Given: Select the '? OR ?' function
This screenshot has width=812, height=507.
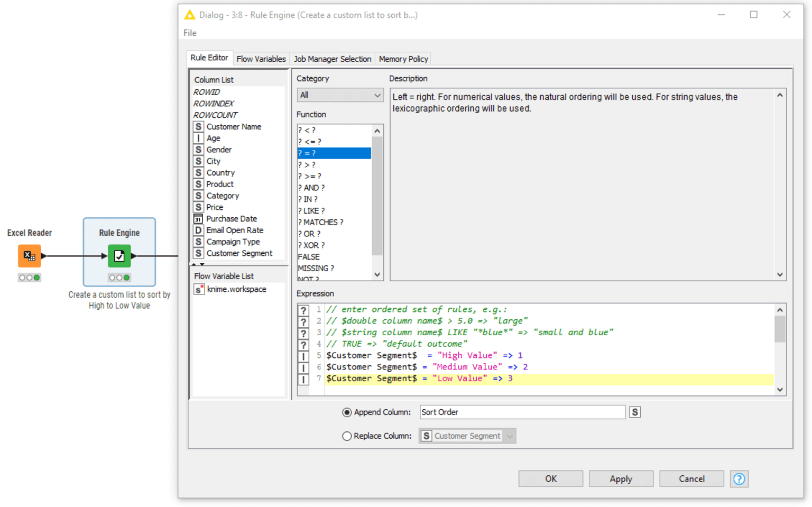Looking at the screenshot, I should coord(334,234).
